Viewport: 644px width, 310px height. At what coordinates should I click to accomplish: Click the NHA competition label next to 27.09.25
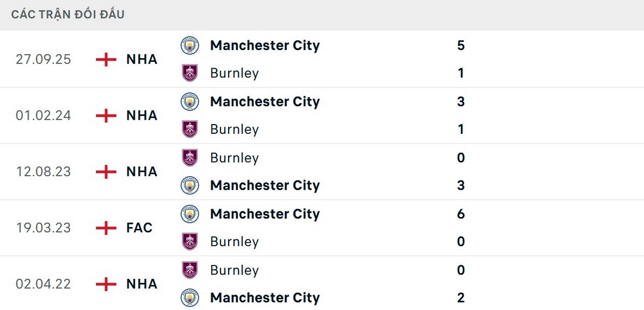pyautogui.click(x=141, y=59)
